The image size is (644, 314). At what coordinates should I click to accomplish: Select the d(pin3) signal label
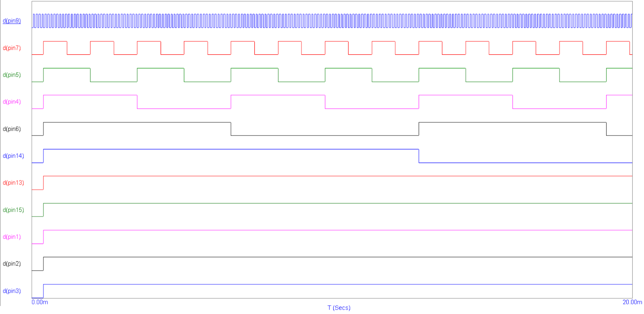12,291
